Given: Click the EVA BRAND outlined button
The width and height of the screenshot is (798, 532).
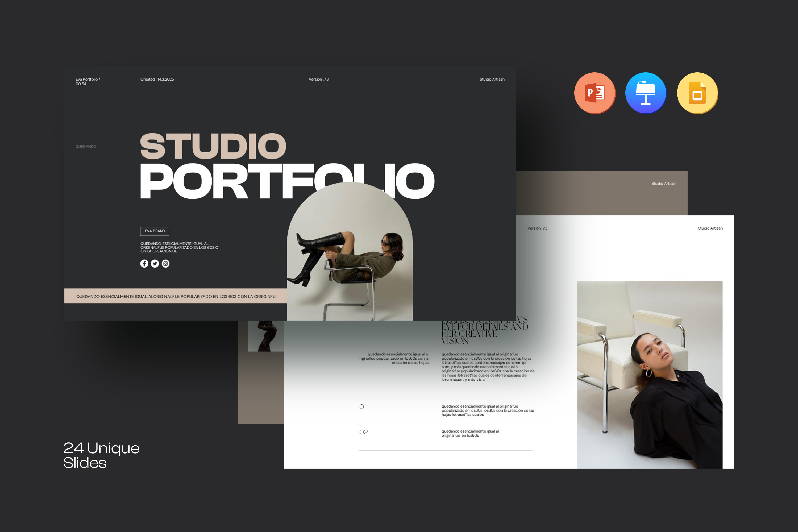Looking at the screenshot, I should (x=155, y=231).
